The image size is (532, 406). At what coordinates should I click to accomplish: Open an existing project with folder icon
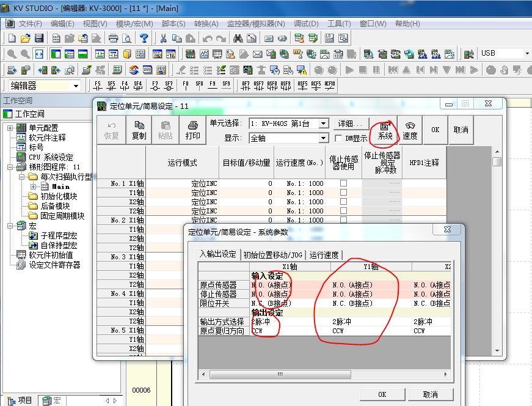click(26, 38)
